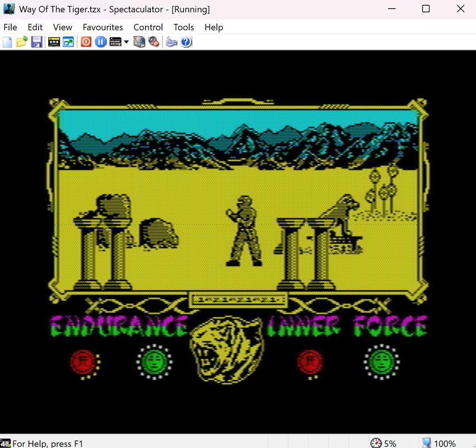Viewport: 476px width, 448px height.
Task: Click the 100% zoom indicator in status bar
Action: pyautogui.click(x=438, y=443)
